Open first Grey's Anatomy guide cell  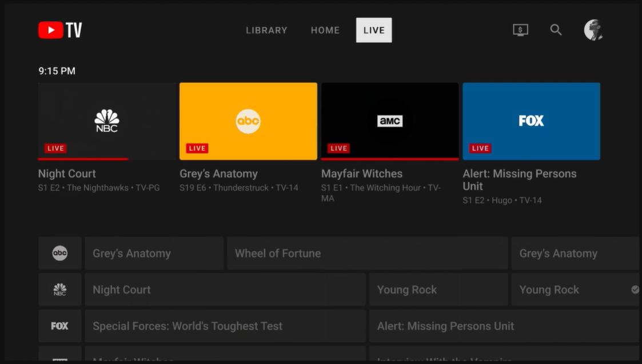click(x=154, y=253)
